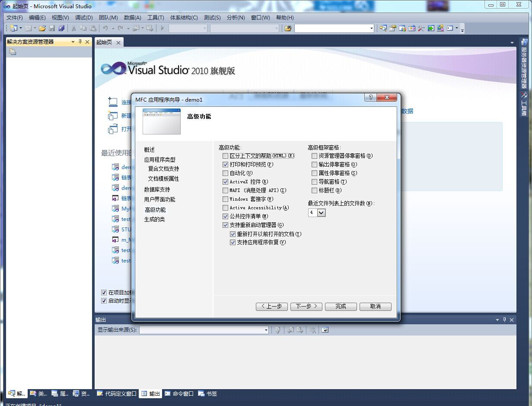The image size is (532, 406).
Task: Click the Save icon in the toolbar
Action: [52, 28]
